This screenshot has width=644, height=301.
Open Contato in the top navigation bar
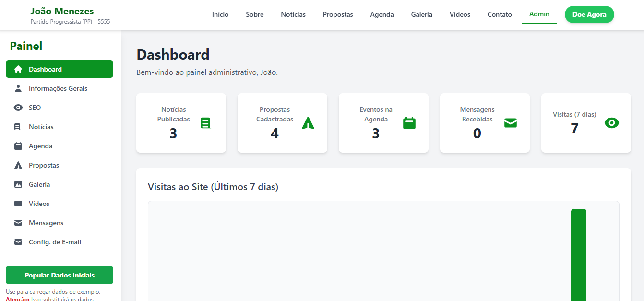pyautogui.click(x=500, y=14)
